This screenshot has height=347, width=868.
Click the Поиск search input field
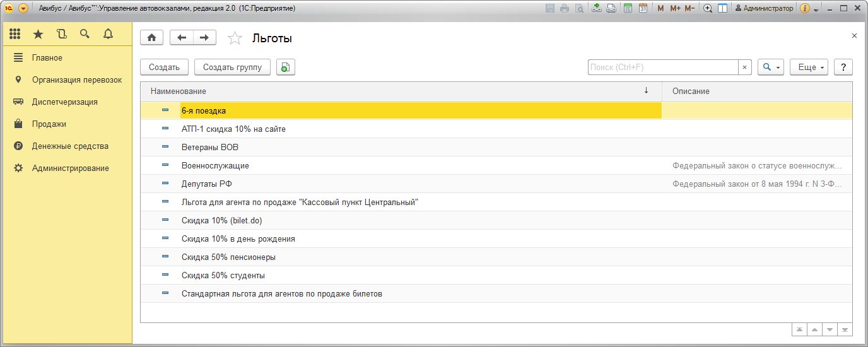[x=662, y=68]
